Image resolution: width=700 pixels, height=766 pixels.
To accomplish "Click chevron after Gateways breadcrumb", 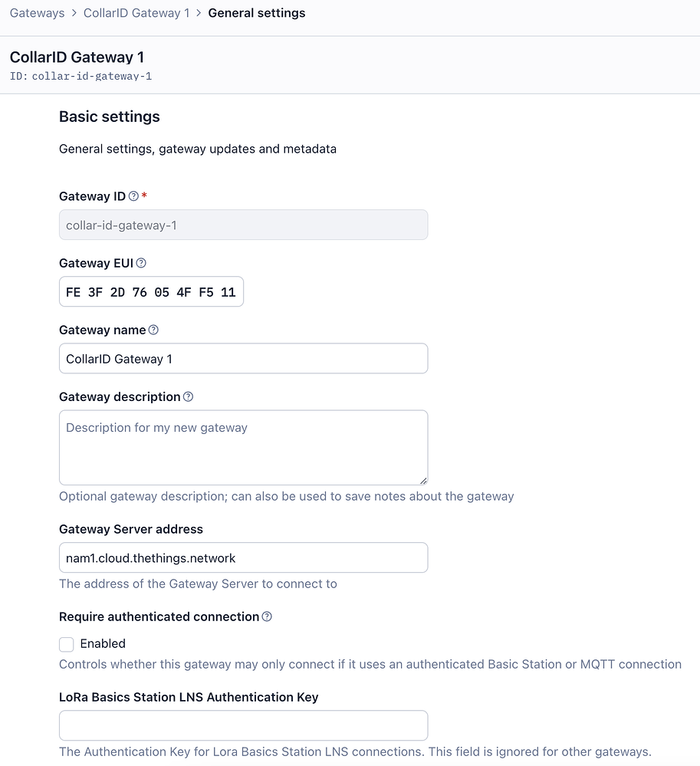I will click(74, 13).
